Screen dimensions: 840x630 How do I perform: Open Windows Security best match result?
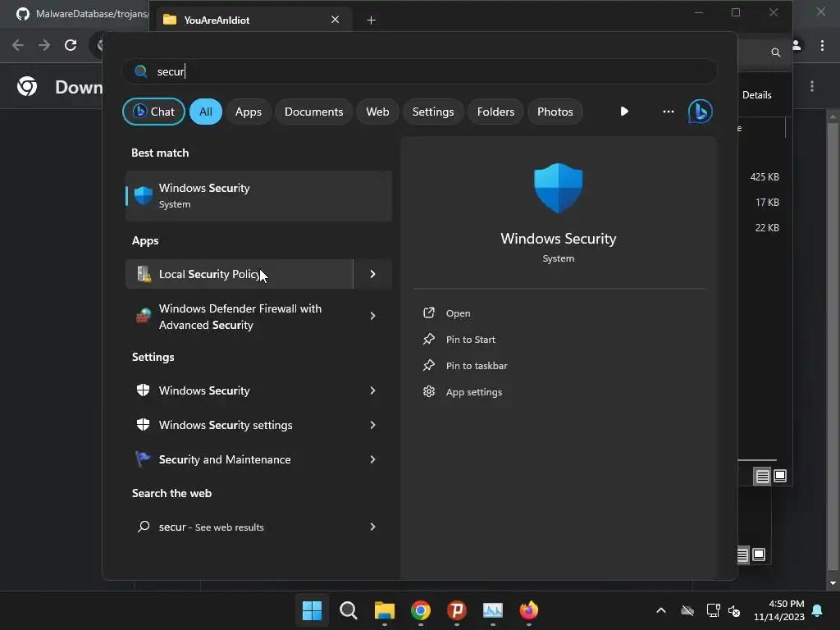click(x=258, y=196)
